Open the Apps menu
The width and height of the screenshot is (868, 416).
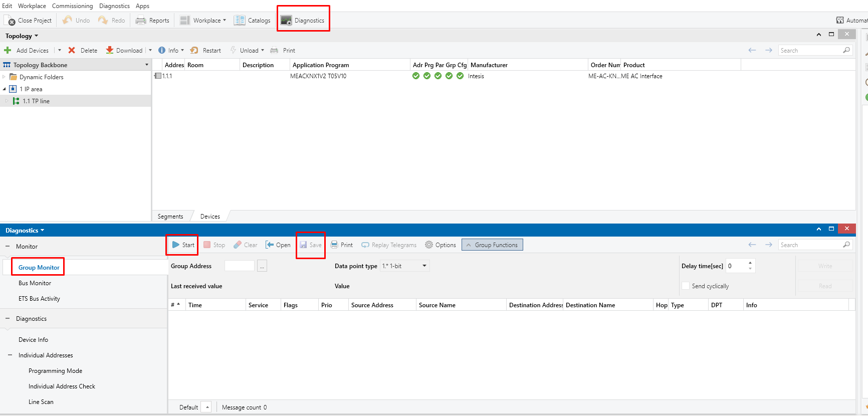pyautogui.click(x=143, y=6)
